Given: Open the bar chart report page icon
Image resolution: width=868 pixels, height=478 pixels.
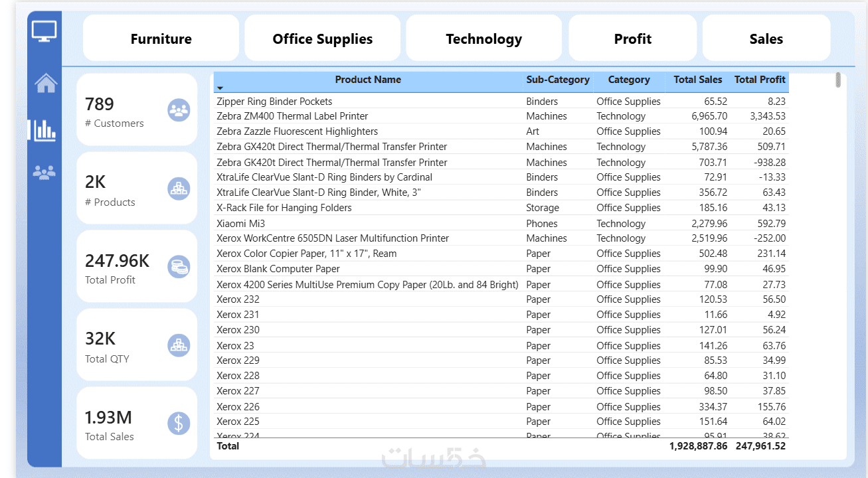Looking at the screenshot, I should (x=44, y=129).
